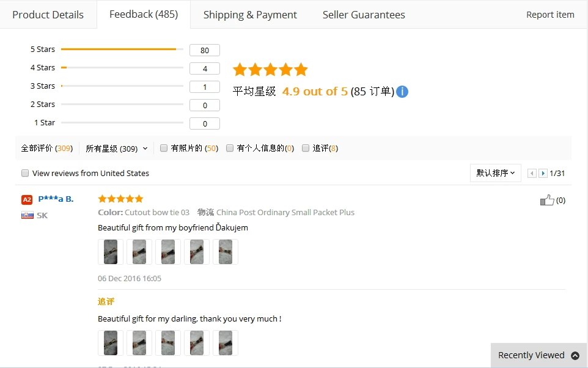
Task: Check the 有个人信息的 filter checkbox
Action: pyautogui.click(x=230, y=148)
